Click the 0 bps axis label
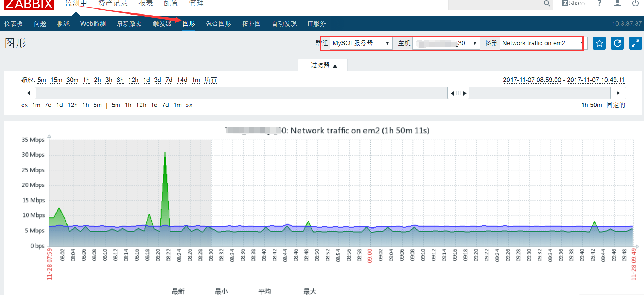644x295 pixels. tap(37, 246)
